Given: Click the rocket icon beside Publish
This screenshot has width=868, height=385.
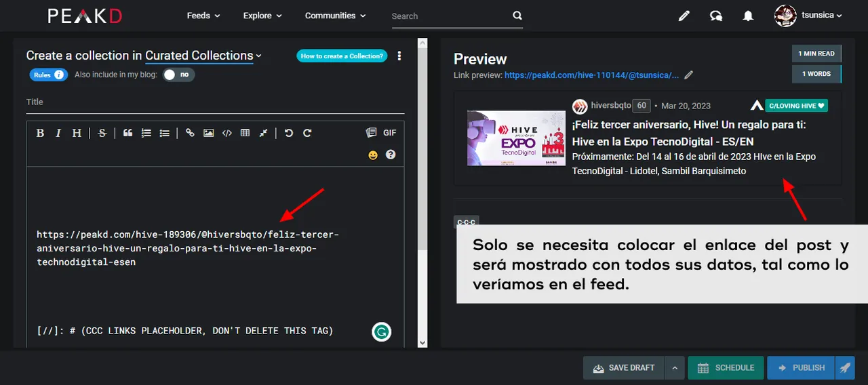Looking at the screenshot, I should tap(845, 367).
